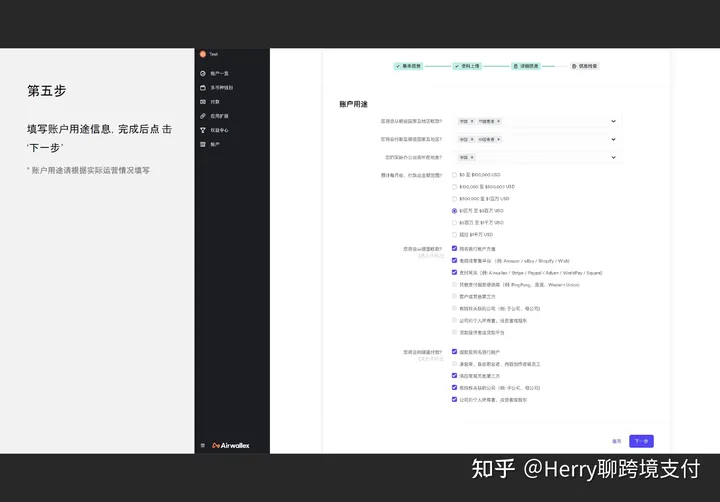Expand the office location dropdown arrow

click(x=613, y=158)
